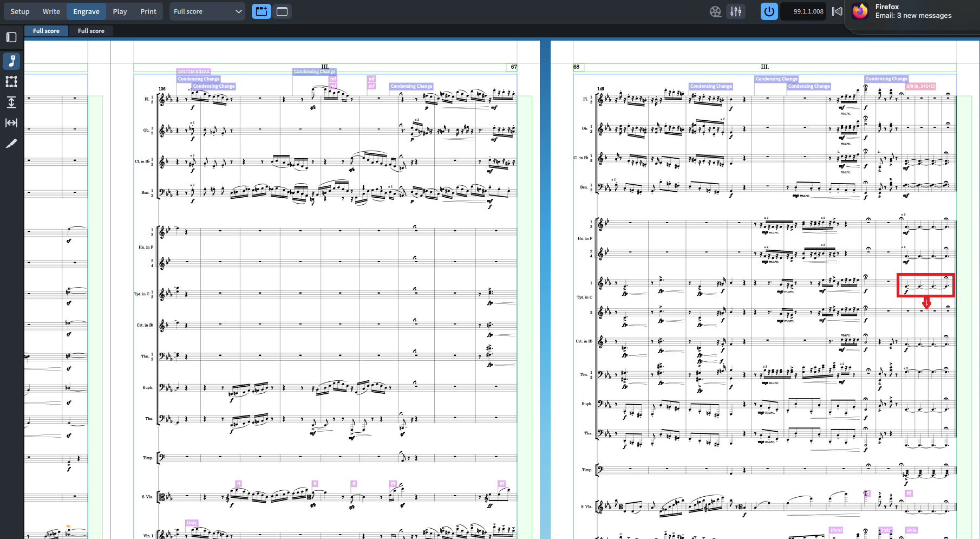Click the Tpt. in C label on page 67
The width and height of the screenshot is (980, 539).
pos(141,294)
